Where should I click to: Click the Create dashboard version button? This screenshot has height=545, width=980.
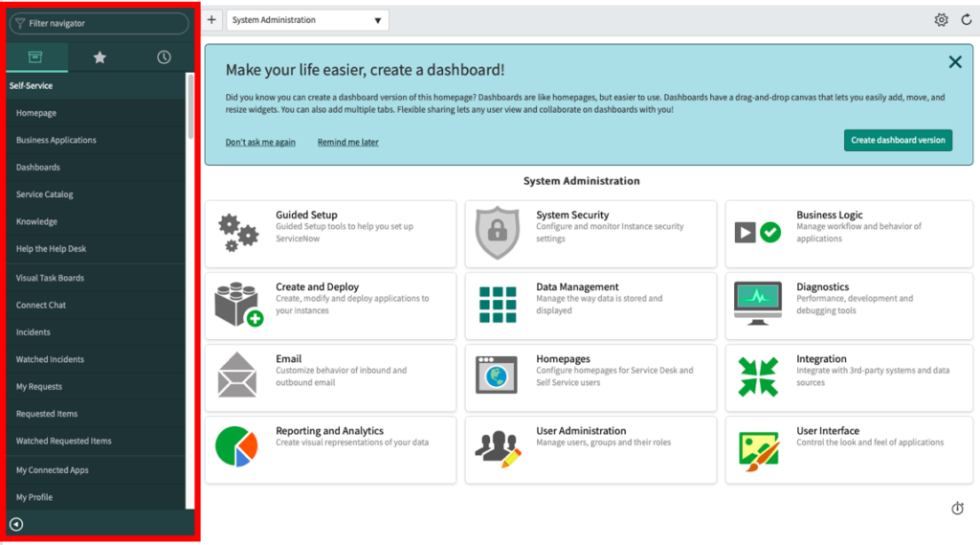point(898,140)
